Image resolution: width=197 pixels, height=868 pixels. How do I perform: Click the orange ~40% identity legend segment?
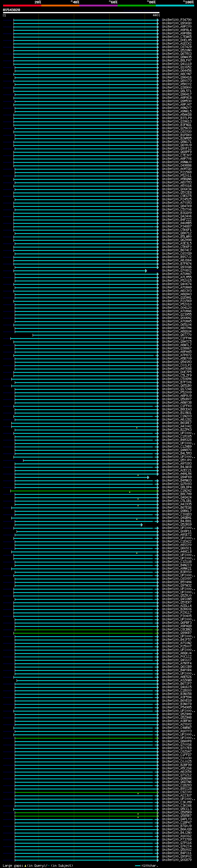60,6
